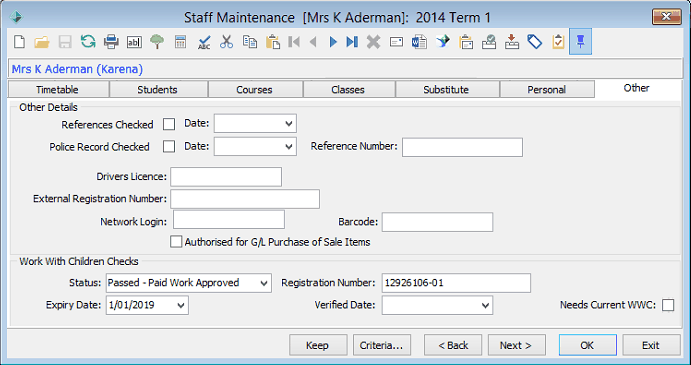This screenshot has width=691, height=365.
Task: Toggle the blue pin icon
Action: [x=580, y=41]
